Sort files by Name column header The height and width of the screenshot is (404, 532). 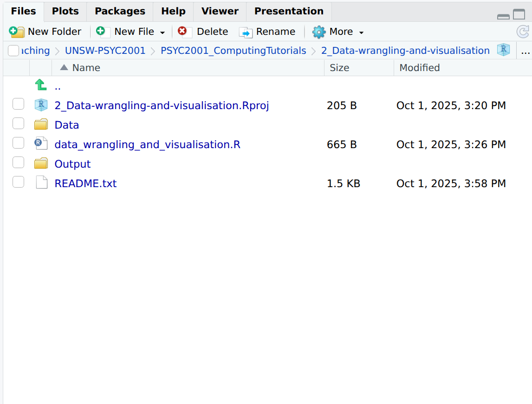[86, 68]
